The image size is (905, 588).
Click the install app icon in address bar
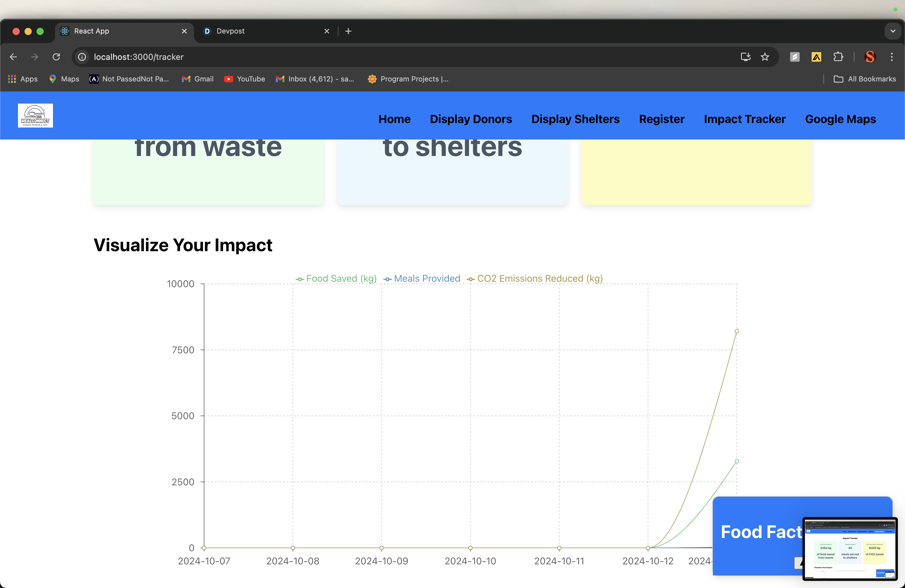click(745, 57)
